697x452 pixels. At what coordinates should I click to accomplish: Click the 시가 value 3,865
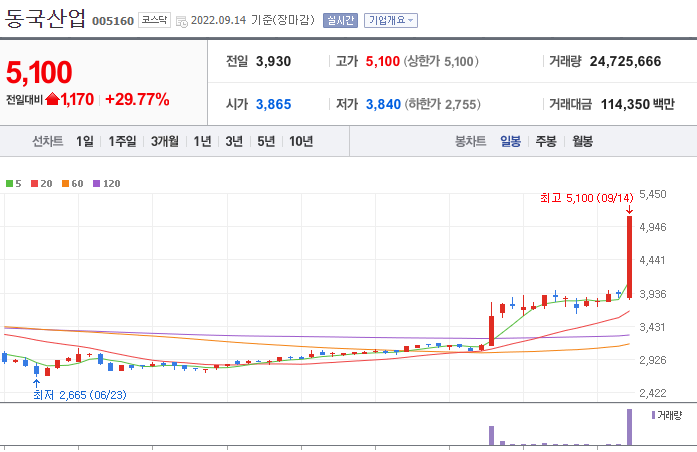pos(273,104)
